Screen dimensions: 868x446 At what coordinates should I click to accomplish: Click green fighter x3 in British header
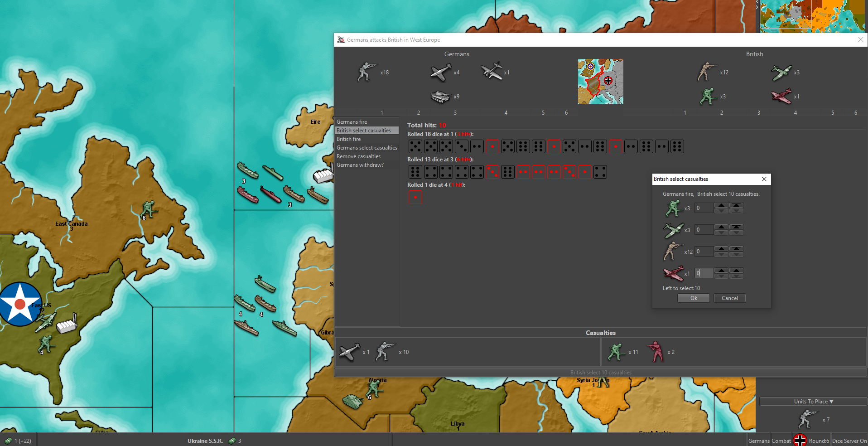(781, 73)
